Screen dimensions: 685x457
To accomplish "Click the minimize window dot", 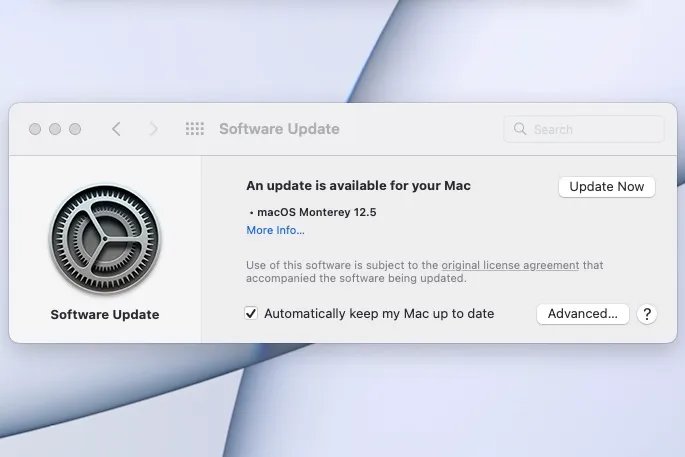I will [x=55, y=129].
